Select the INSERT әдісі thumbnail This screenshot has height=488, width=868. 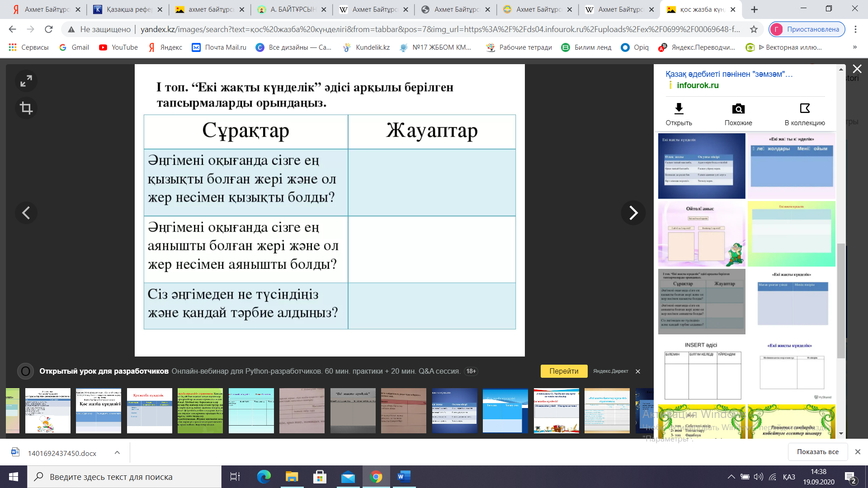tap(702, 371)
